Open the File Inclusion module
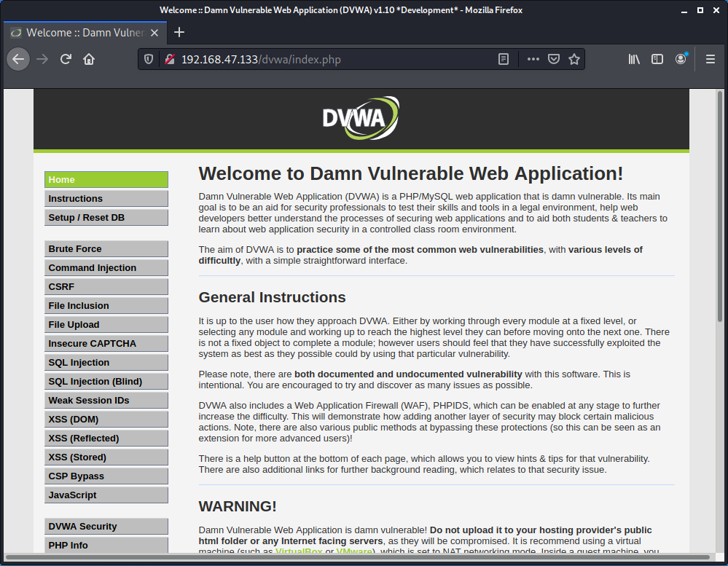Screen dimensions: 728x566 [106, 306]
